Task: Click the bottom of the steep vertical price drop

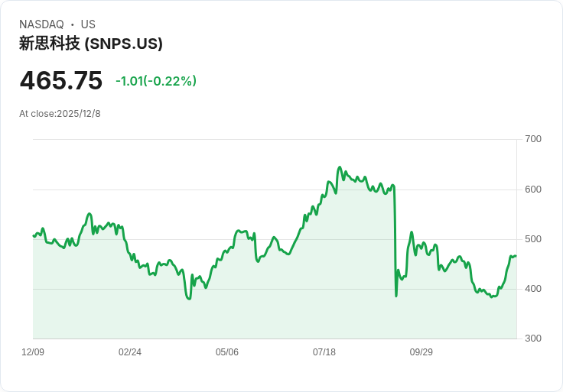Action: coord(396,296)
